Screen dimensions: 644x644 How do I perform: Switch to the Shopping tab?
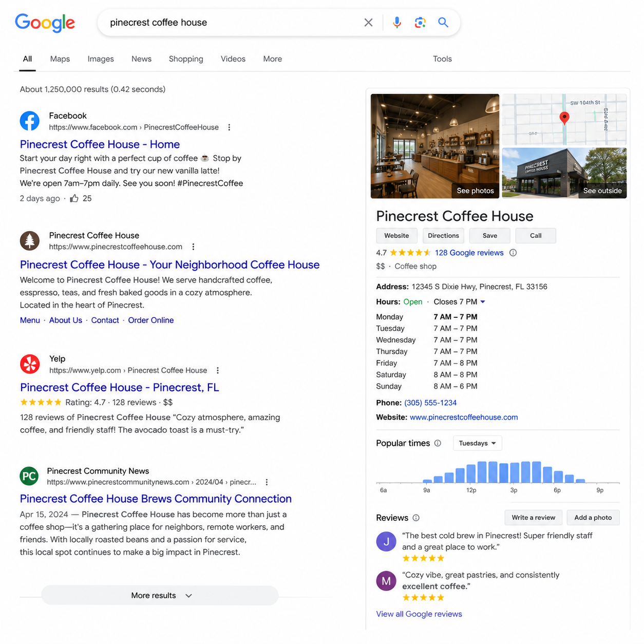pos(186,59)
